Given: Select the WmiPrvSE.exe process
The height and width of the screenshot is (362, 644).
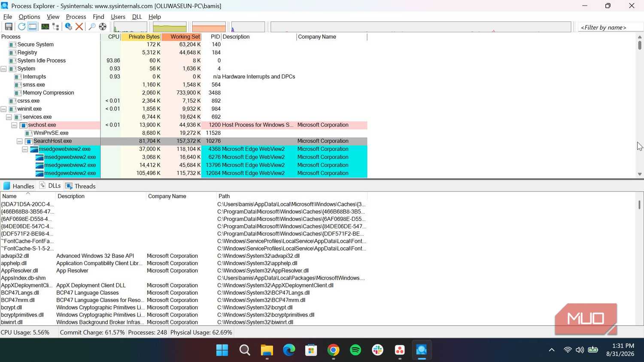Looking at the screenshot, I should [x=51, y=133].
